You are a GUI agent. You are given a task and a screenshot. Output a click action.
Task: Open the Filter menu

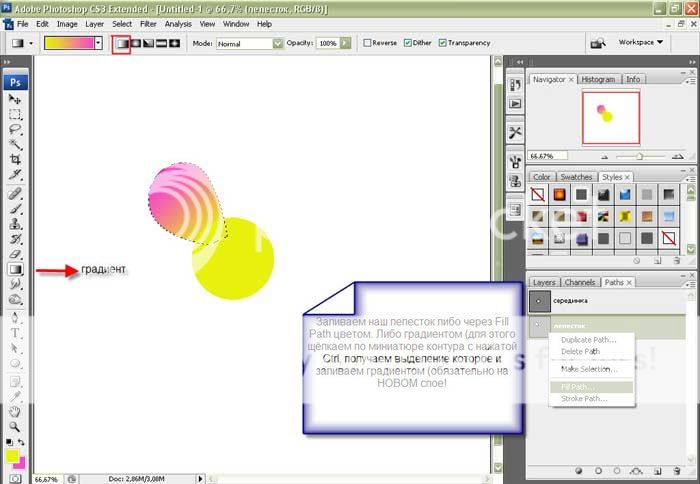(x=148, y=23)
